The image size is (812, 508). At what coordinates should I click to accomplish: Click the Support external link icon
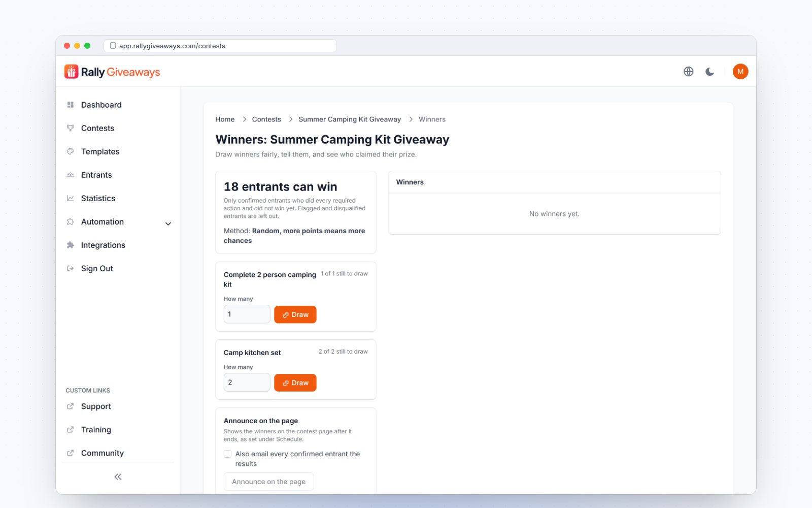(71, 406)
